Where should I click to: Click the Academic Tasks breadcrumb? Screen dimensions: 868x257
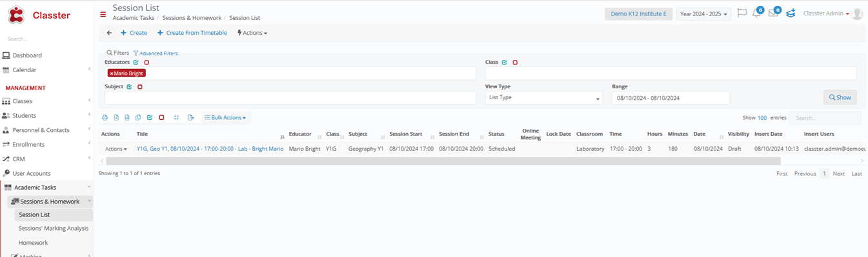(134, 18)
